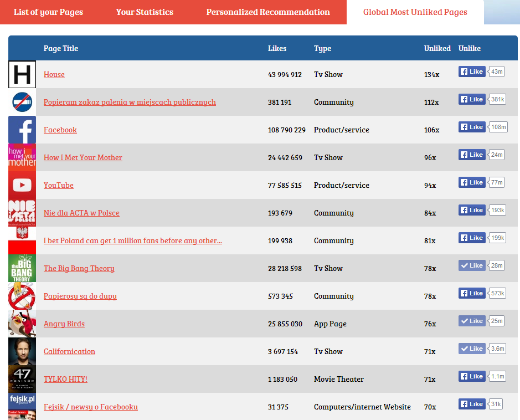Open the Californication page link
The width and height of the screenshot is (520, 420).
(x=69, y=351)
